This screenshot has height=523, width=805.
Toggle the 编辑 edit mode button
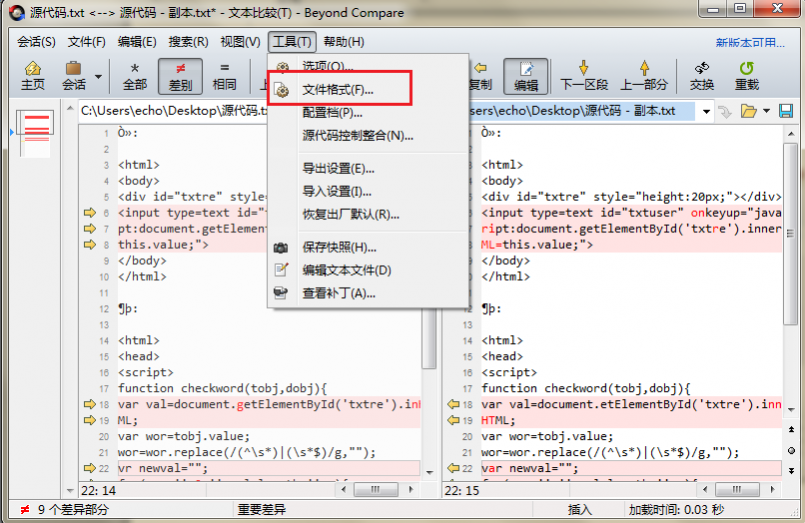tap(526, 76)
